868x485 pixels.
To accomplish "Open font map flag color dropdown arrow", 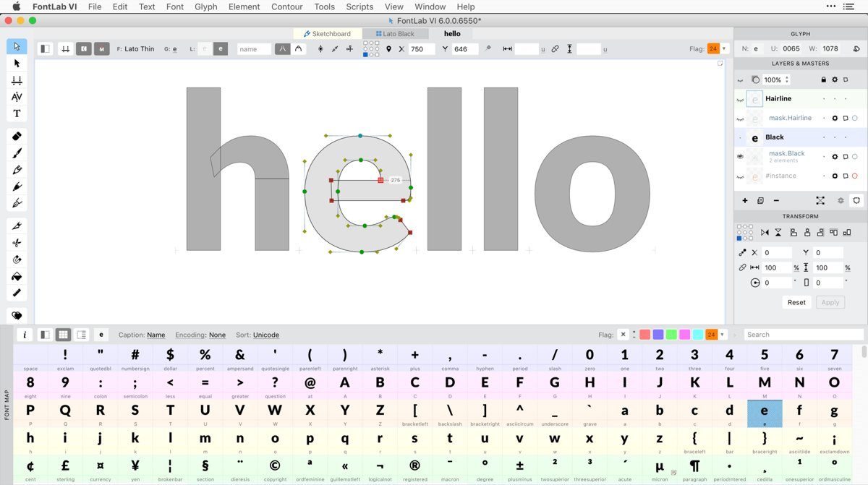I will click(x=722, y=335).
